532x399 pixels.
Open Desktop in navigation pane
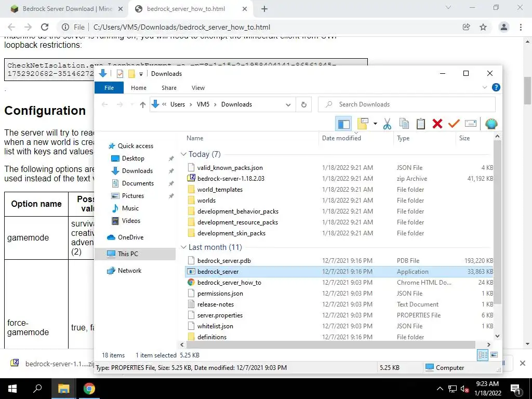coord(133,158)
